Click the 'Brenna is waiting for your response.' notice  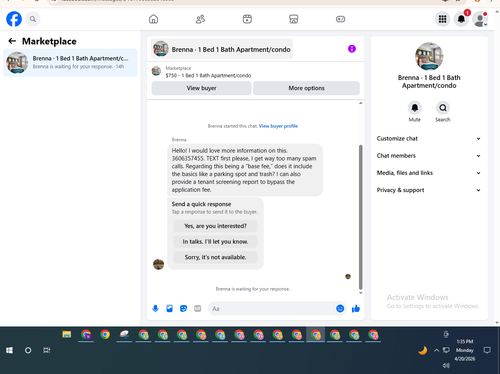[253, 289]
